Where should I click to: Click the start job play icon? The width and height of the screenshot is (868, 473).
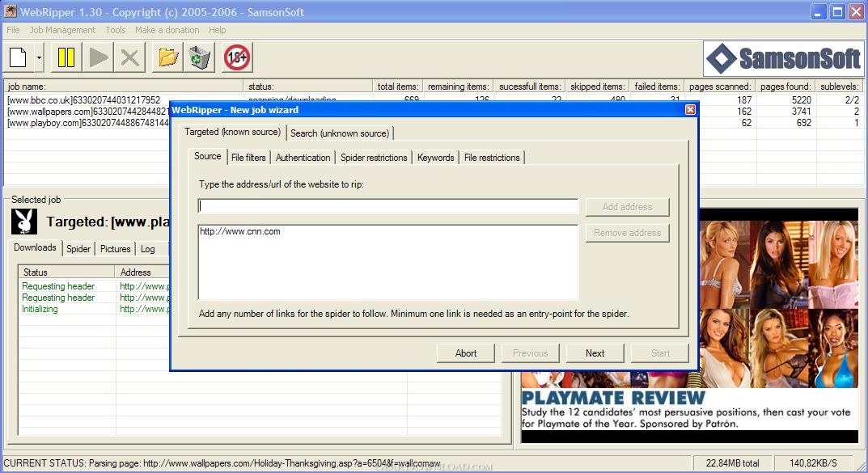pyautogui.click(x=99, y=57)
